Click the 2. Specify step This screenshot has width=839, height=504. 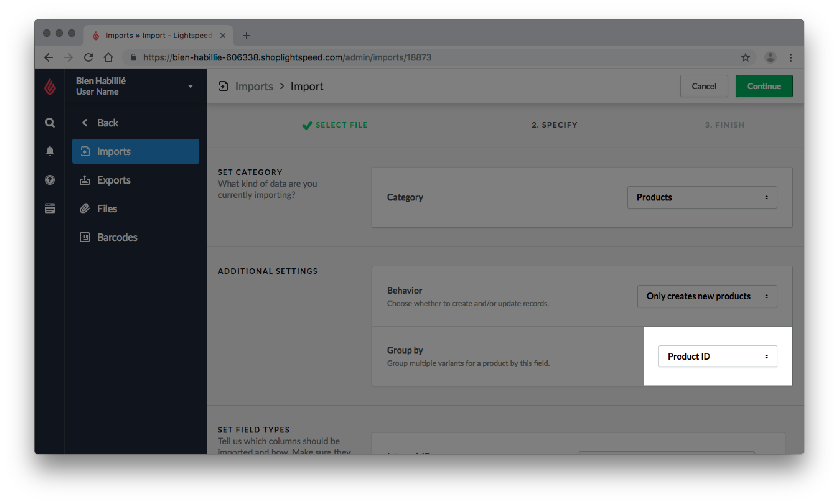pyautogui.click(x=554, y=125)
